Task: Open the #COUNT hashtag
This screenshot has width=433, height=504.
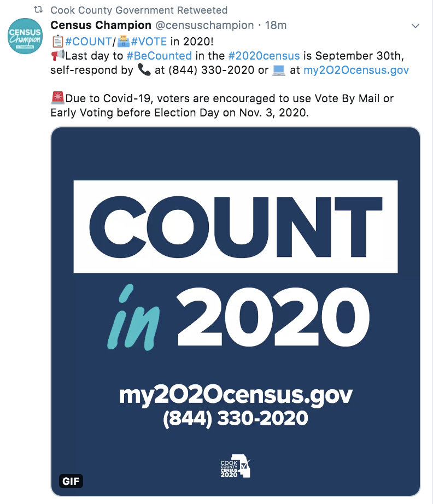Action: (x=88, y=41)
